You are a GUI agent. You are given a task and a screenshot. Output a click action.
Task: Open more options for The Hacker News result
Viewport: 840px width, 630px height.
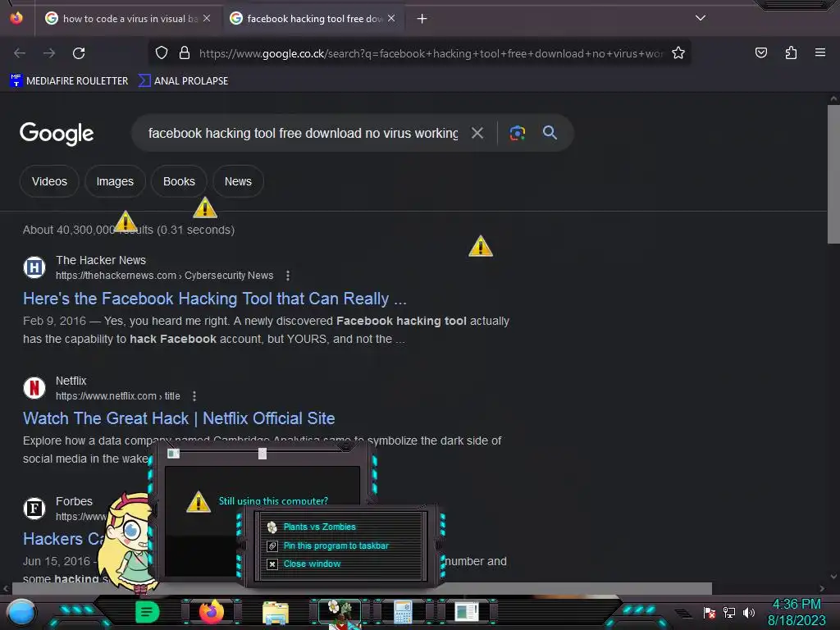coord(288,276)
